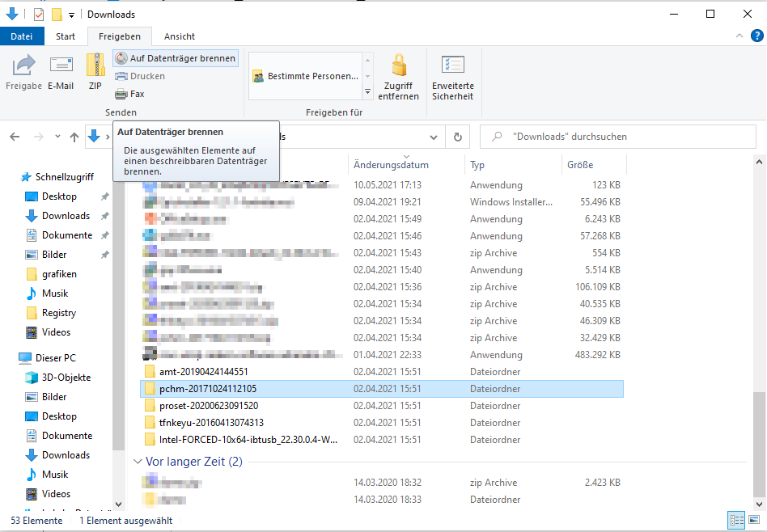Switch to large thumbnails view icon

(754, 520)
